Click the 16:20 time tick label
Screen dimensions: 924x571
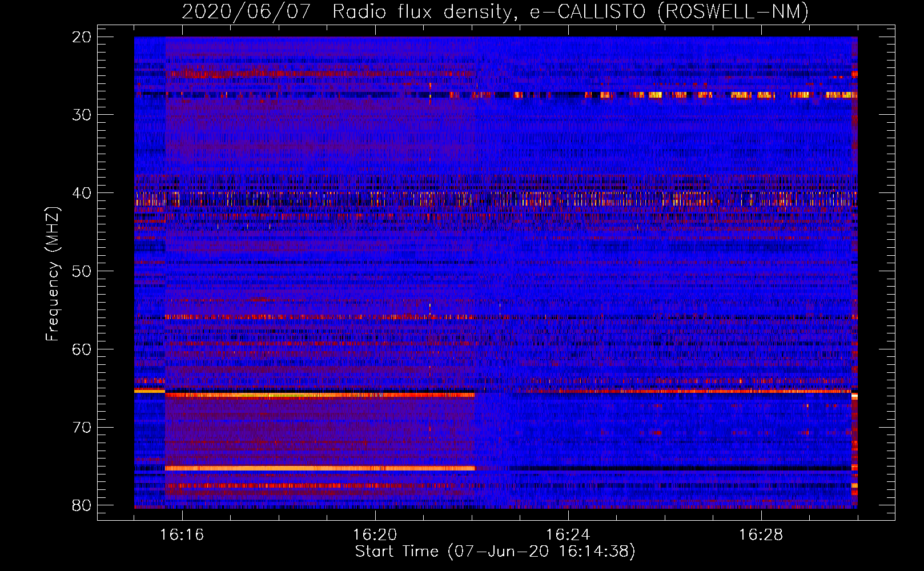(x=375, y=534)
